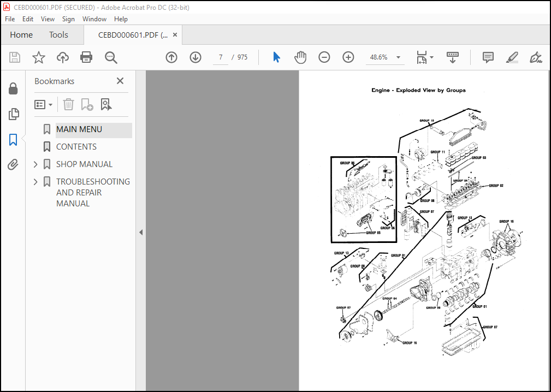Close the Bookmarks panel
The height and width of the screenshot is (392, 551).
click(120, 81)
